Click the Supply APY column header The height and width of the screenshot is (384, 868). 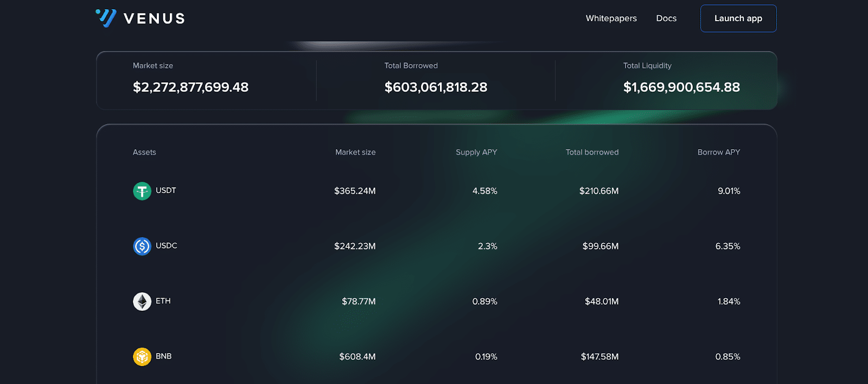[x=476, y=152]
